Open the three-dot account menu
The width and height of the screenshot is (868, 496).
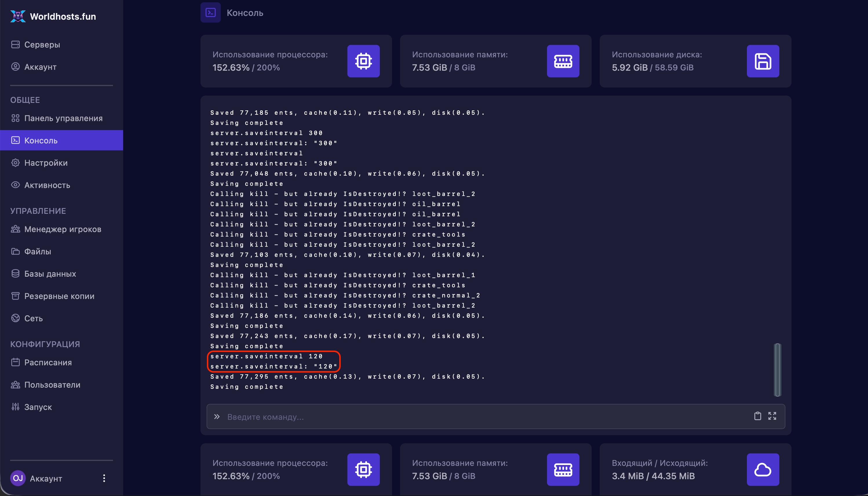point(104,478)
